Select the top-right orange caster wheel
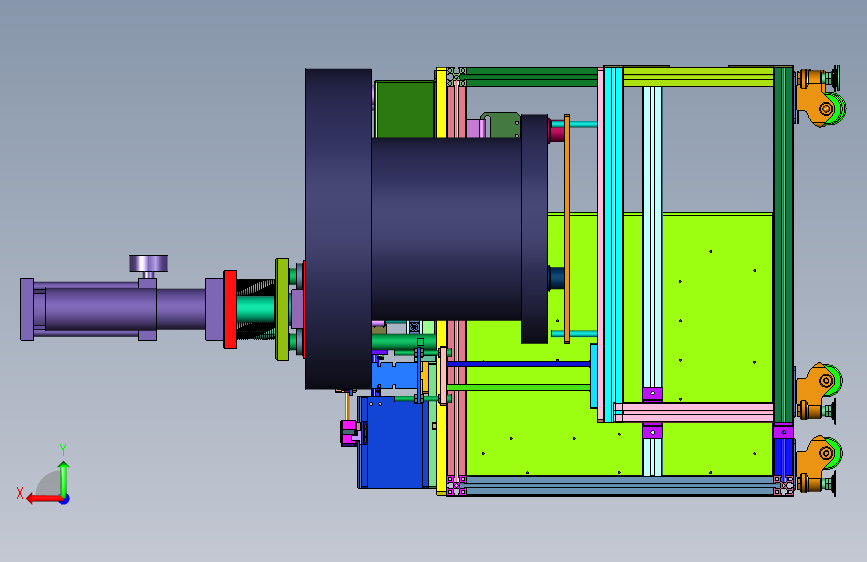The height and width of the screenshot is (562, 867). (x=820, y=97)
